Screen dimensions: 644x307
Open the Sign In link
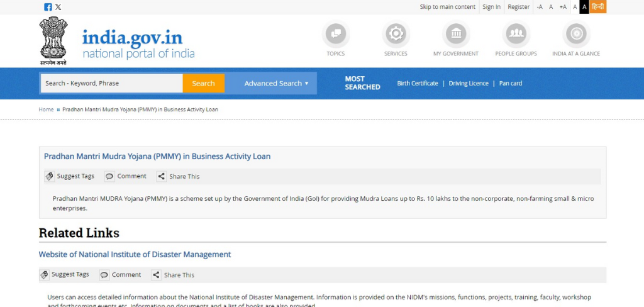pos(491,7)
